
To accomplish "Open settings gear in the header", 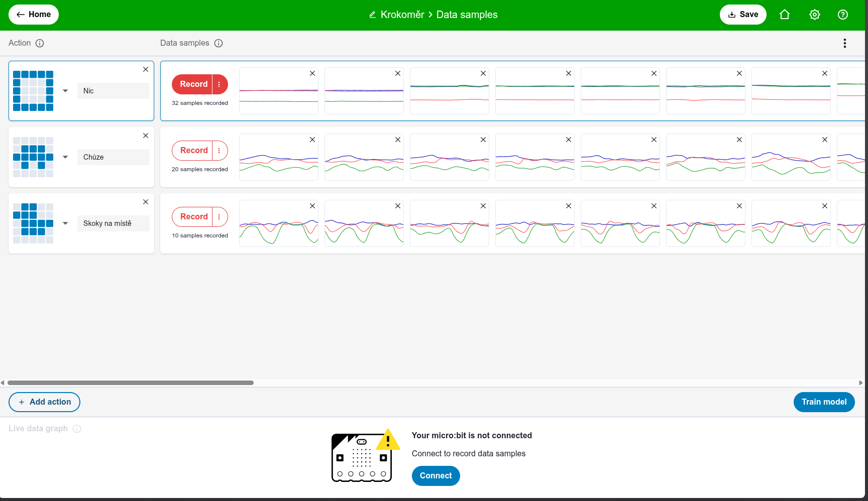I will click(815, 15).
